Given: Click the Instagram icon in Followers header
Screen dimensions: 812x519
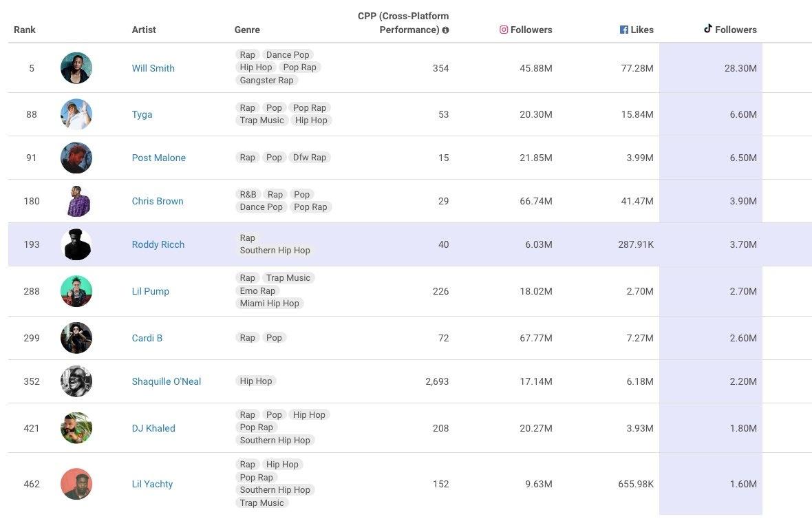Looking at the screenshot, I should coord(503,30).
